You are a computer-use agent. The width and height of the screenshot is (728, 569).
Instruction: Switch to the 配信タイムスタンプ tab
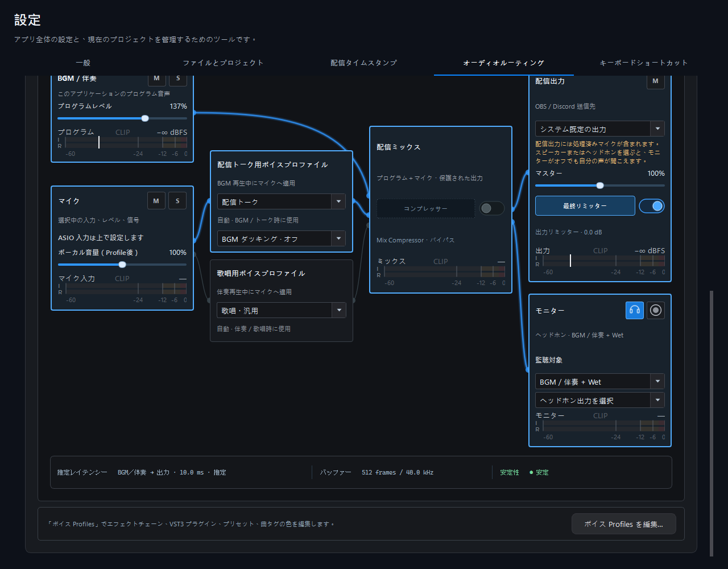(x=363, y=63)
